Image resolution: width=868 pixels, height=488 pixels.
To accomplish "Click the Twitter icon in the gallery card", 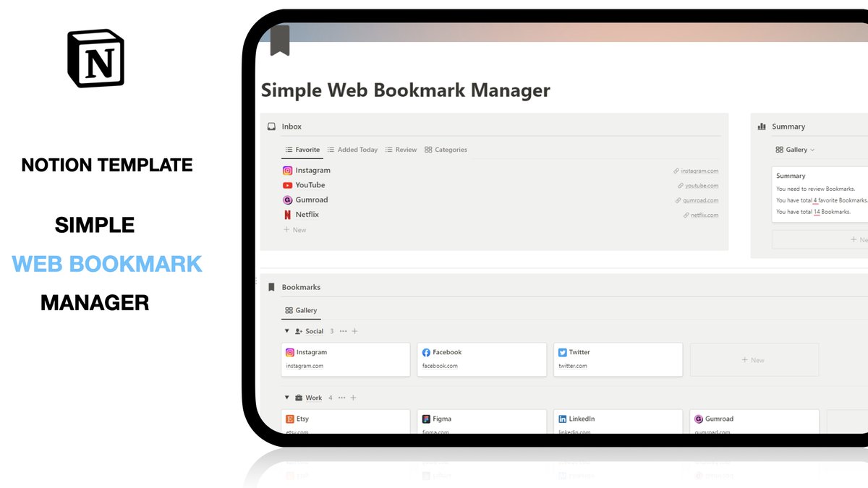I will click(562, 353).
